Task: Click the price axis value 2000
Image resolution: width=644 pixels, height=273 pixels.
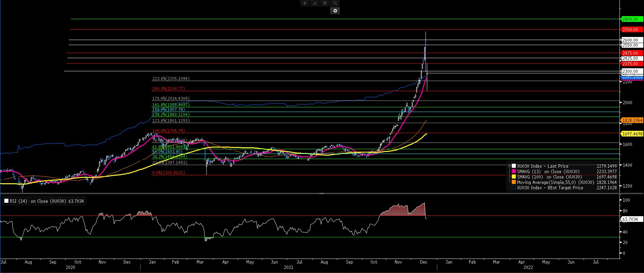Action: (628, 103)
